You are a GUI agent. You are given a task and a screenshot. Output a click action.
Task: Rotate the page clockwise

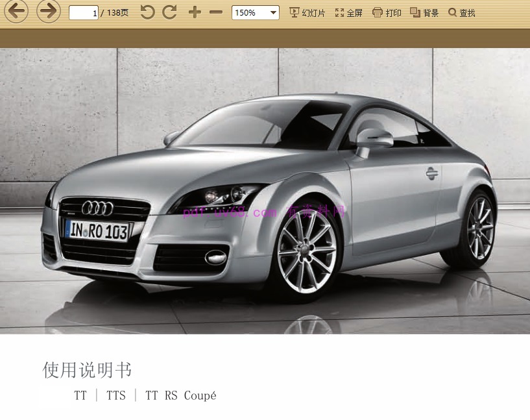[169, 12]
